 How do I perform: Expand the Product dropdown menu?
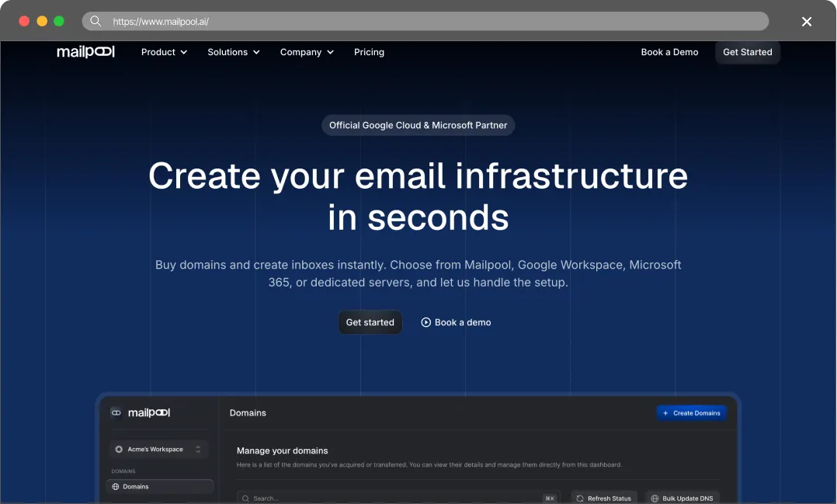164,52
